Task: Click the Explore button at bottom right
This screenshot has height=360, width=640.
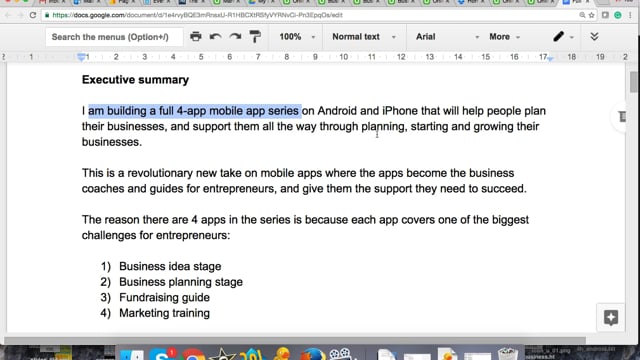Action: point(611,318)
